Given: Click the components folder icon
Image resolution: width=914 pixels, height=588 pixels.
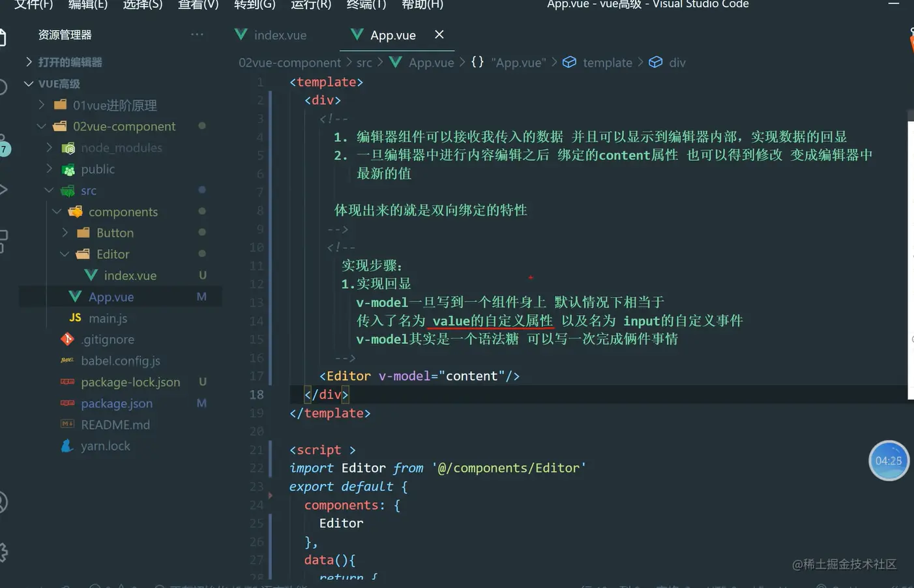Looking at the screenshot, I should coord(76,212).
